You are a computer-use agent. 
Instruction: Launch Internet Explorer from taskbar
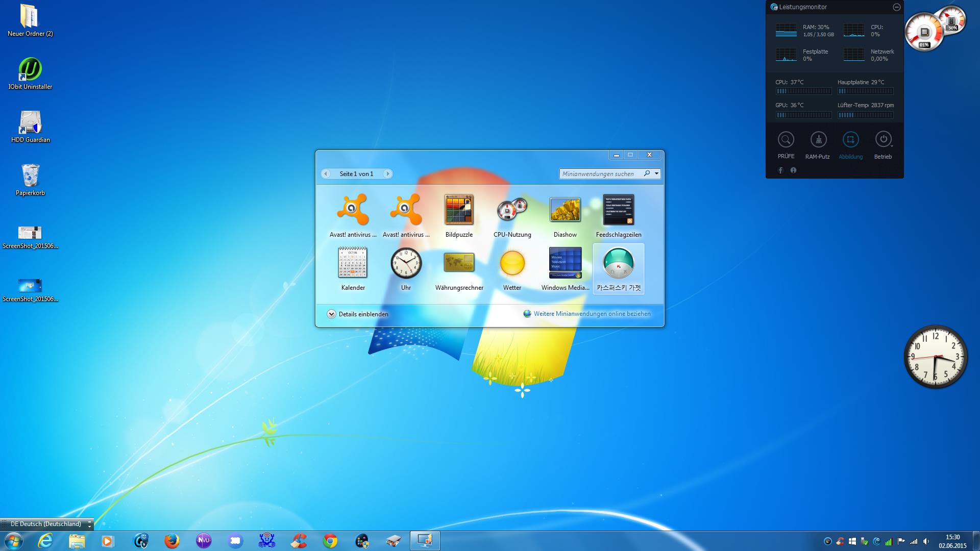coord(45,541)
